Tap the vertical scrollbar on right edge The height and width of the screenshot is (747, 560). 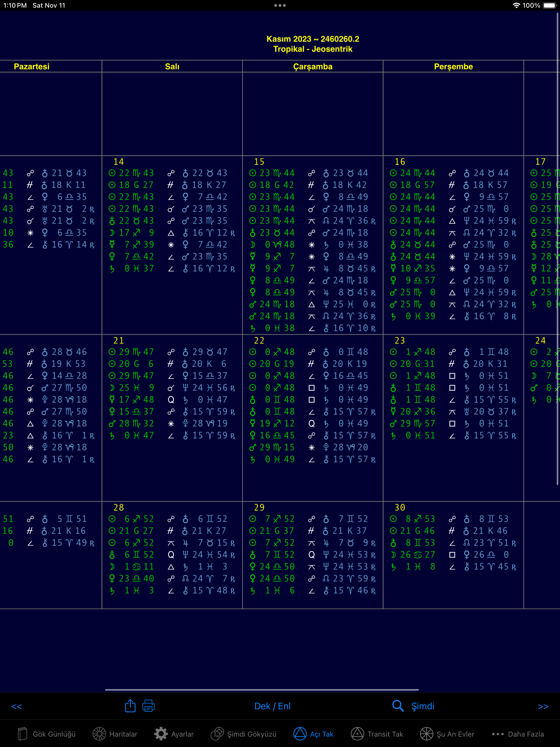(557, 249)
